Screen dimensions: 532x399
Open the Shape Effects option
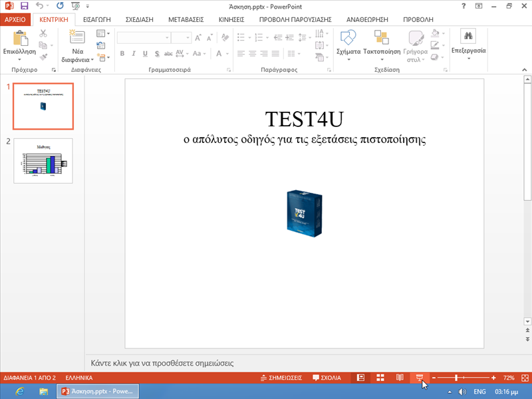[435, 57]
